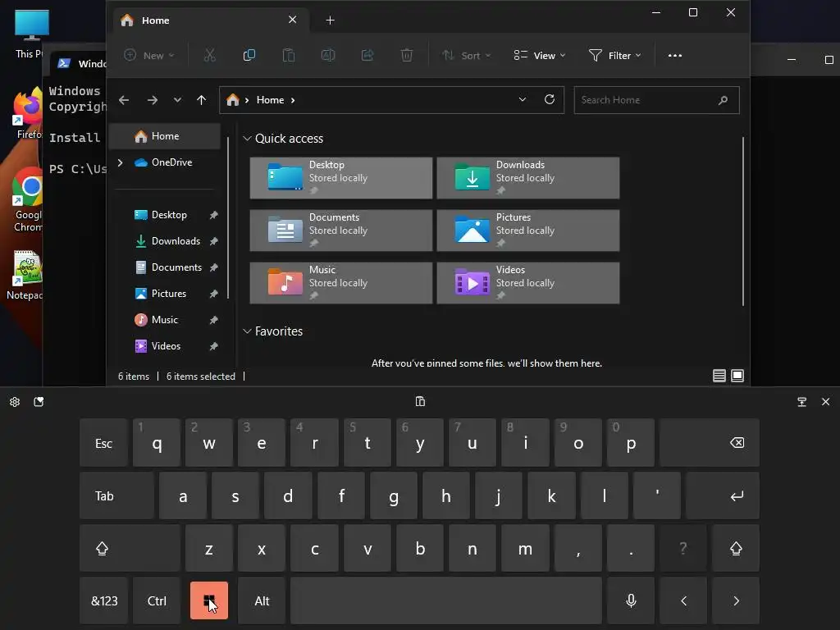Screen dimensions: 840x630
Task: Click the Rename icon in toolbar
Action: [x=328, y=55]
